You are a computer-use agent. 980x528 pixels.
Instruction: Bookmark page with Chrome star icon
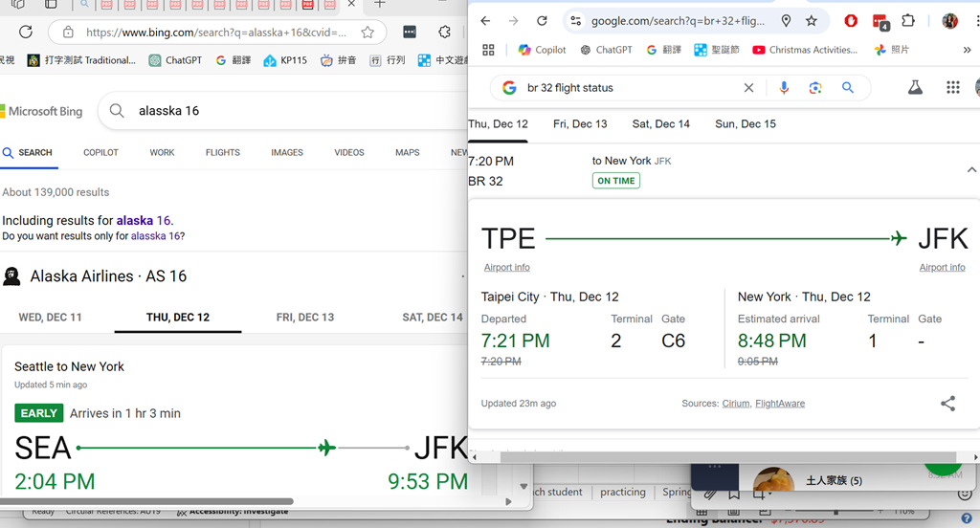click(812, 21)
